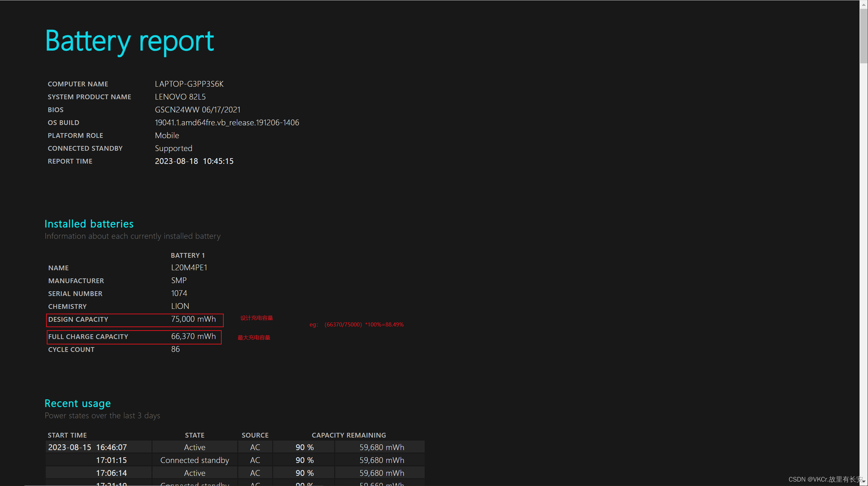This screenshot has height=486, width=868.
Task: Click the Connected standby row at 17:01:15
Action: coord(195,460)
